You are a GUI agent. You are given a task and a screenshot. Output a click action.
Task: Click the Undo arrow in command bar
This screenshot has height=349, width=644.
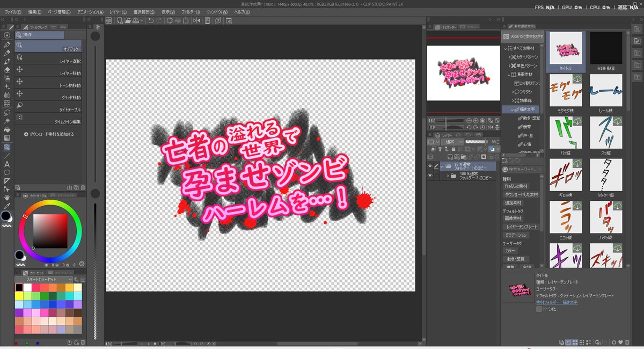[x=151, y=20]
